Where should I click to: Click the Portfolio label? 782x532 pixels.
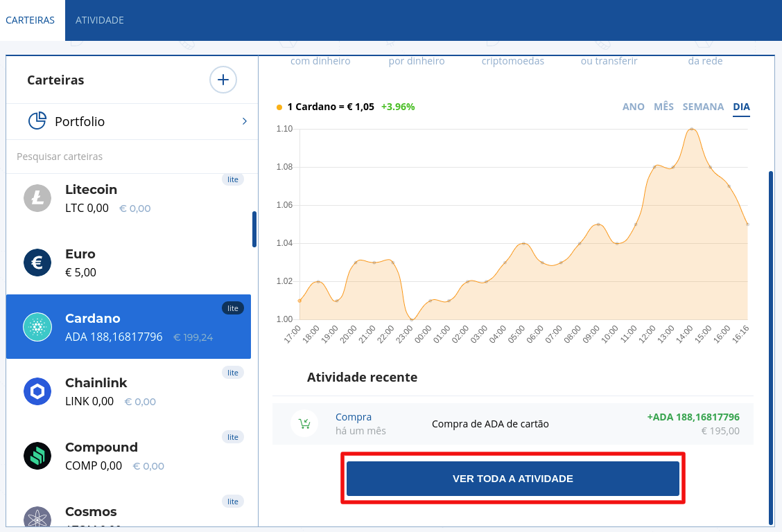[80, 121]
